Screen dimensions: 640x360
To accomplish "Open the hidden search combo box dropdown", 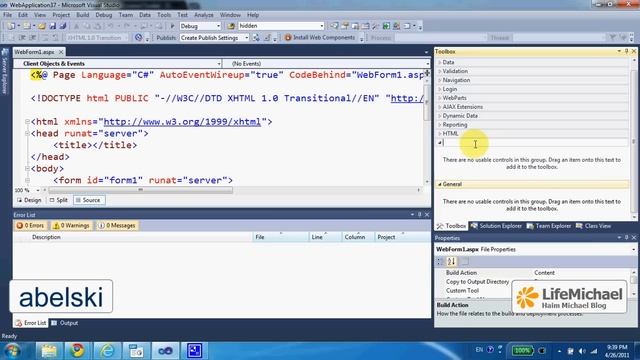I will (321, 26).
